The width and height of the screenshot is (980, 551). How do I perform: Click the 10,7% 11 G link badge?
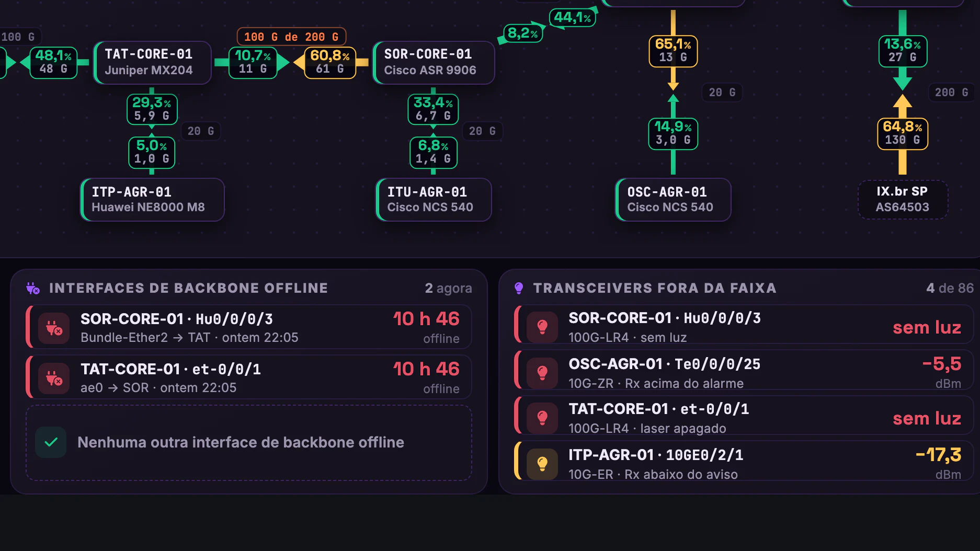click(x=253, y=62)
